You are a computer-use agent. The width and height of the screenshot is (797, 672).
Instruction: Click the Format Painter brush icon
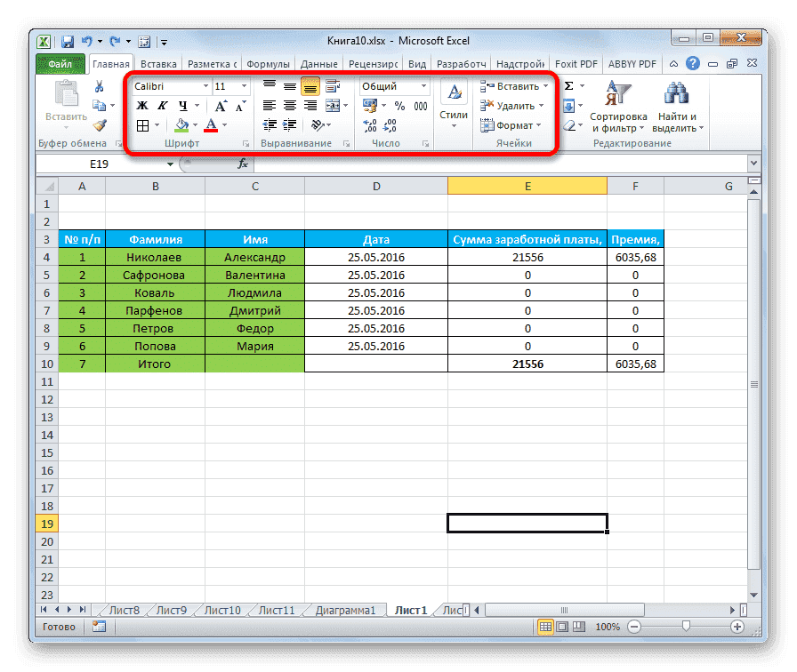pos(100,125)
